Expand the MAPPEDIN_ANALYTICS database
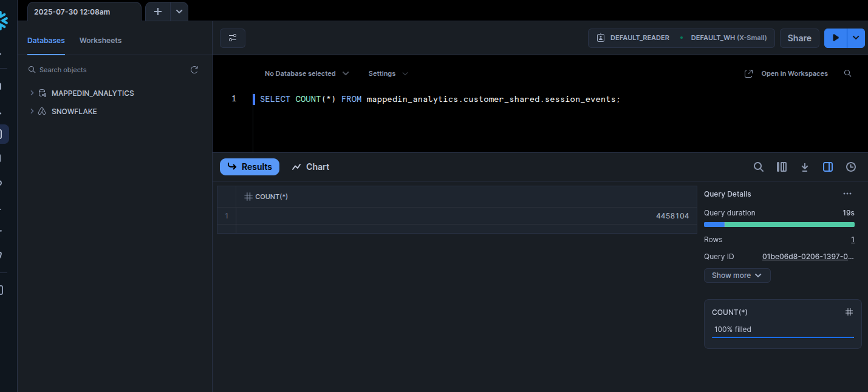Viewport: 868px width, 392px height. point(32,93)
